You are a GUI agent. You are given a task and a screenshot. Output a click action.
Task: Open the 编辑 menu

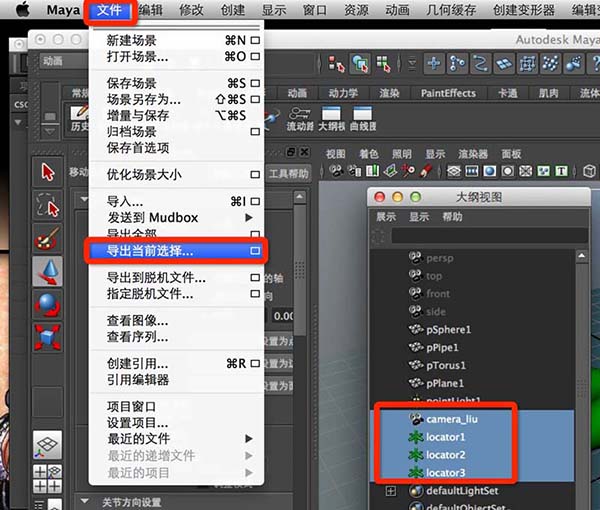point(150,10)
